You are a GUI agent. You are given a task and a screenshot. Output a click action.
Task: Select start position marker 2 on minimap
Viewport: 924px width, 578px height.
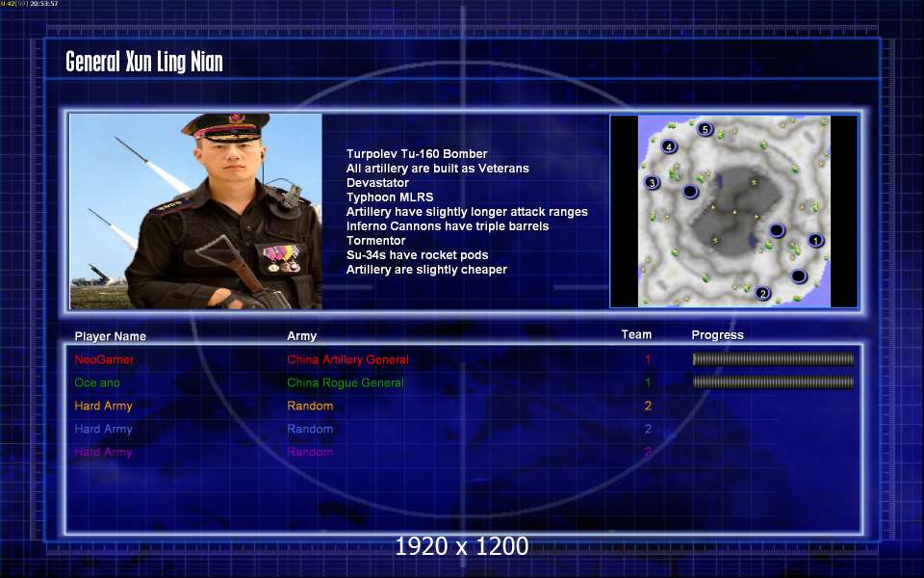tap(762, 293)
